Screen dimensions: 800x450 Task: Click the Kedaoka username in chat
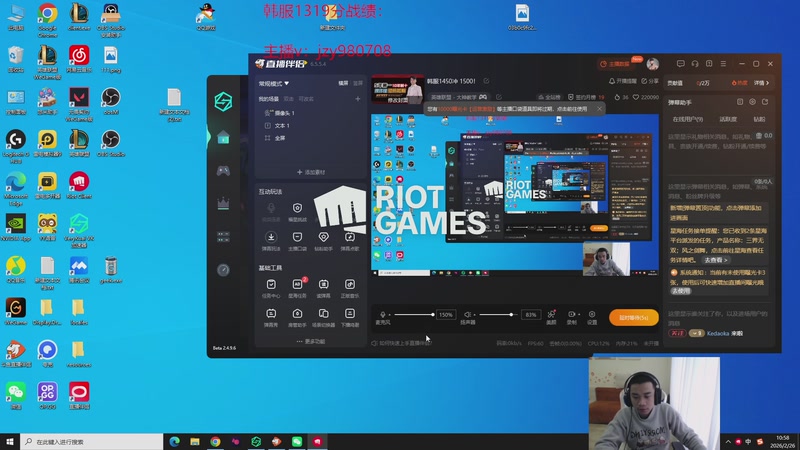pos(718,334)
